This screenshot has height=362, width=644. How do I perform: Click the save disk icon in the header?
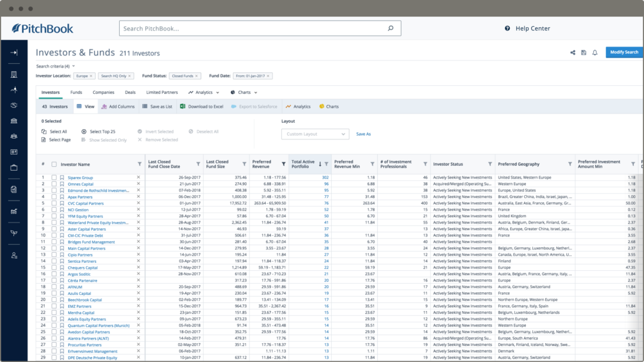coord(584,52)
